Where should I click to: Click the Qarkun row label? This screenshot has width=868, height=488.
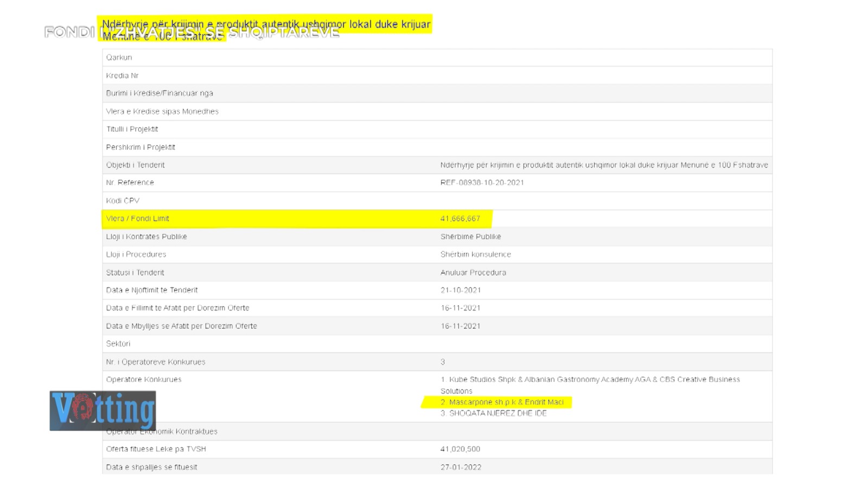point(119,57)
